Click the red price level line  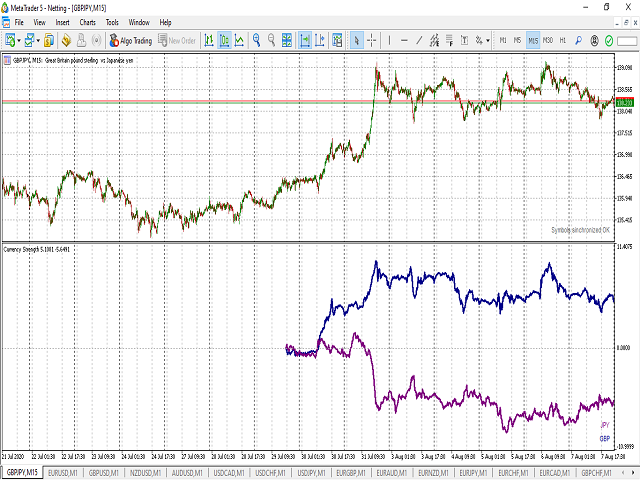click(x=300, y=102)
